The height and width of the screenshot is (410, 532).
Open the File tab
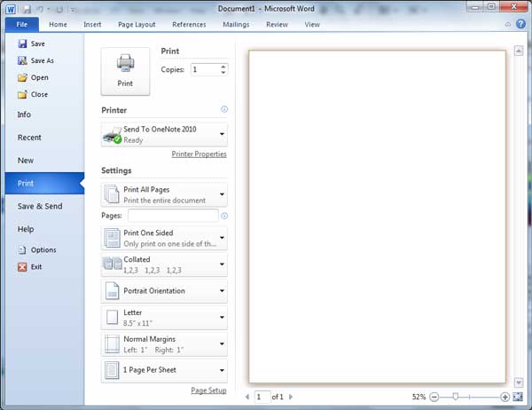pyautogui.click(x=22, y=25)
